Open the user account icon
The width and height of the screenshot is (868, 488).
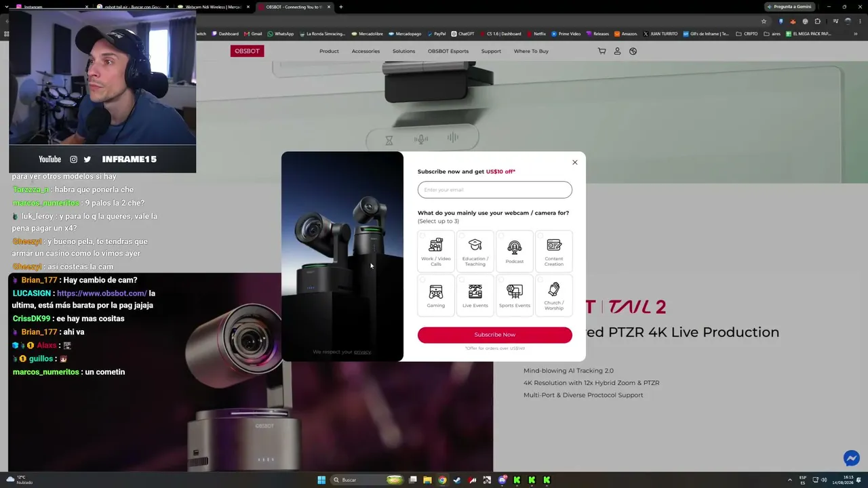[x=617, y=51]
